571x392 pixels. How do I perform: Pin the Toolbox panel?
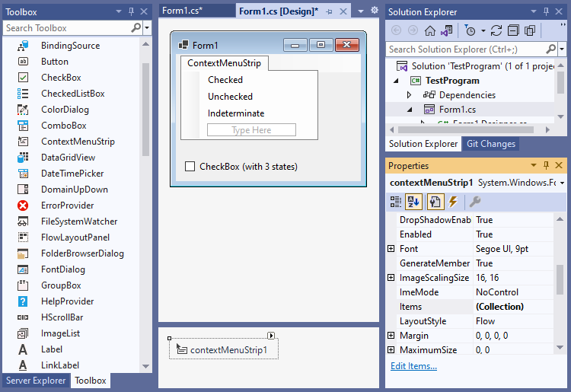click(x=132, y=11)
